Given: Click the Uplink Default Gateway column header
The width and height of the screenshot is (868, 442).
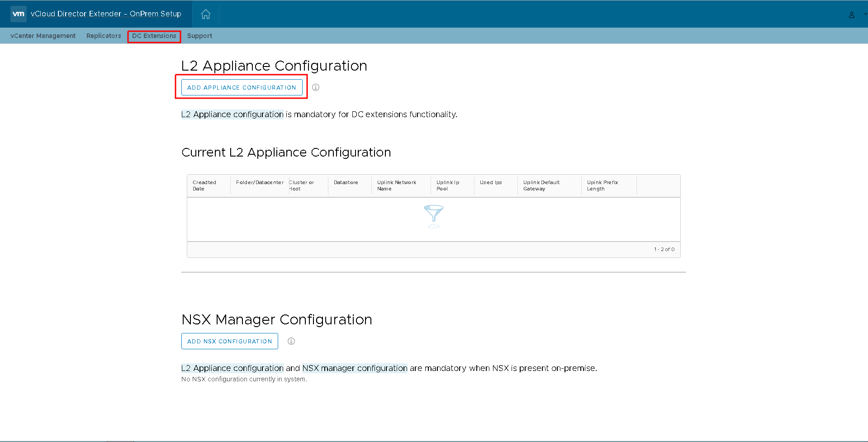Looking at the screenshot, I should tap(541, 185).
